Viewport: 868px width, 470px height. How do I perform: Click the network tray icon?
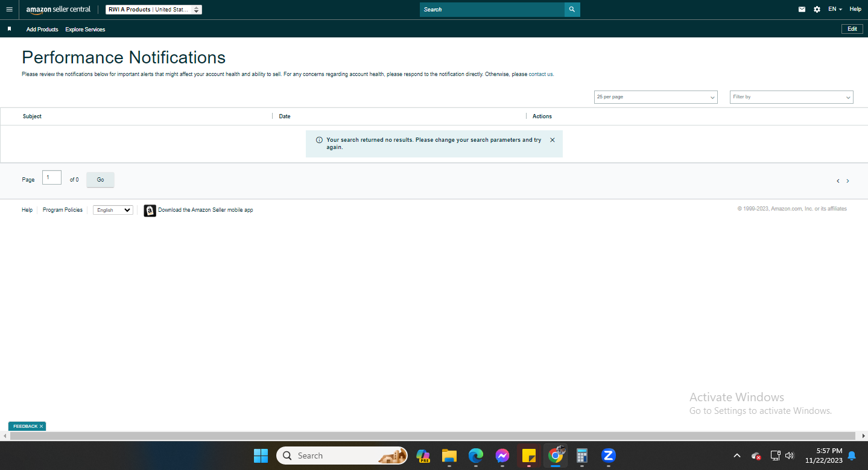click(x=776, y=456)
